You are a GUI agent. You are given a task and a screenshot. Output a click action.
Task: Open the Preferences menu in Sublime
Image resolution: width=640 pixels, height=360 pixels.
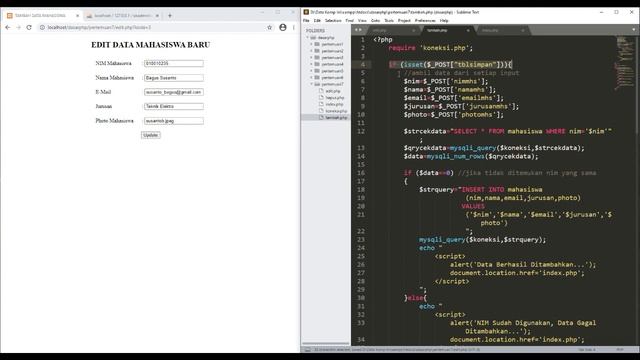425,20
